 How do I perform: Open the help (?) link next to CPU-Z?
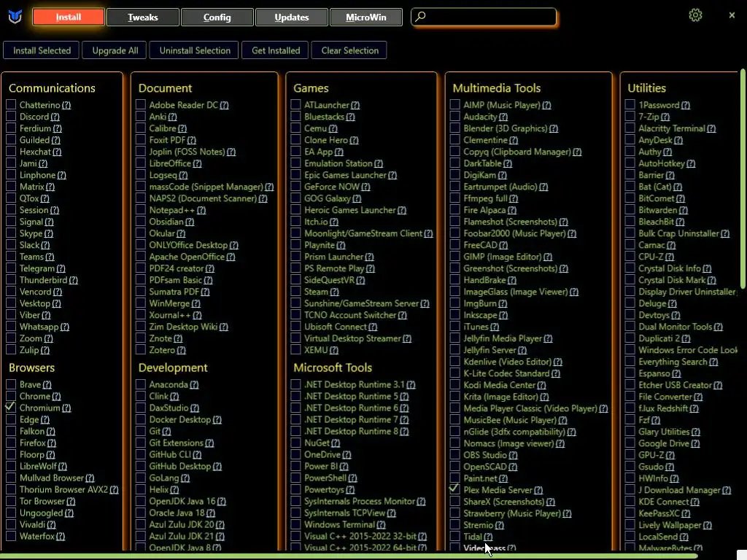(670, 257)
